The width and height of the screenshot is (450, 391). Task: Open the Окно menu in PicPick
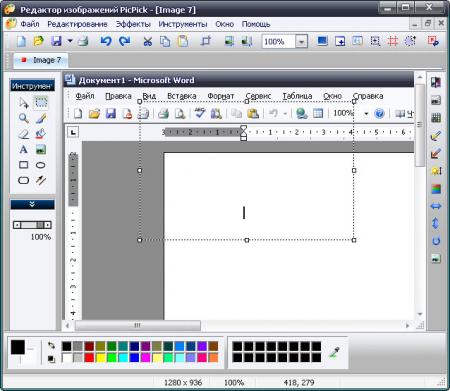pos(224,24)
